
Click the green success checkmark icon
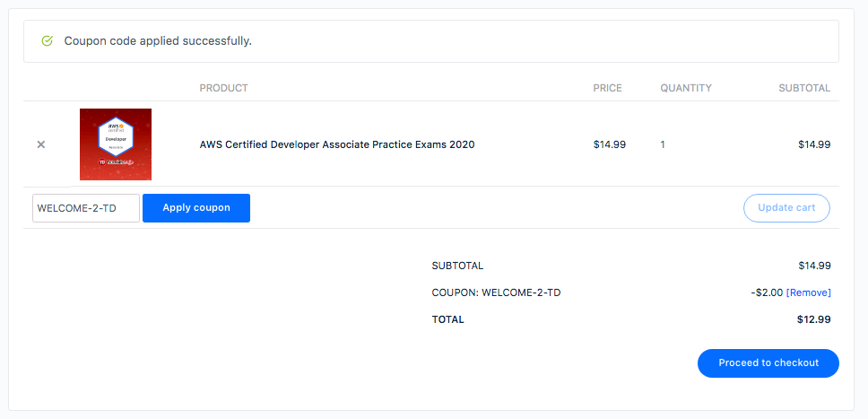47,41
